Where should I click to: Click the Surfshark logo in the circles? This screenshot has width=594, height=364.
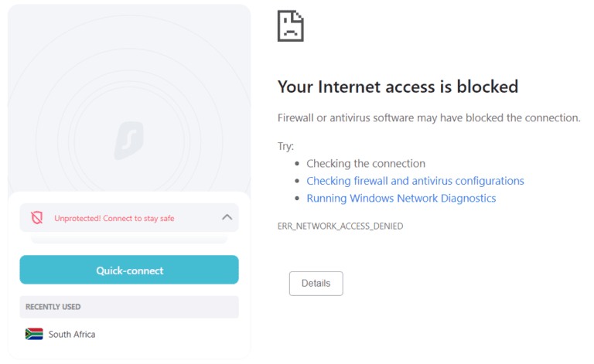[129, 141]
